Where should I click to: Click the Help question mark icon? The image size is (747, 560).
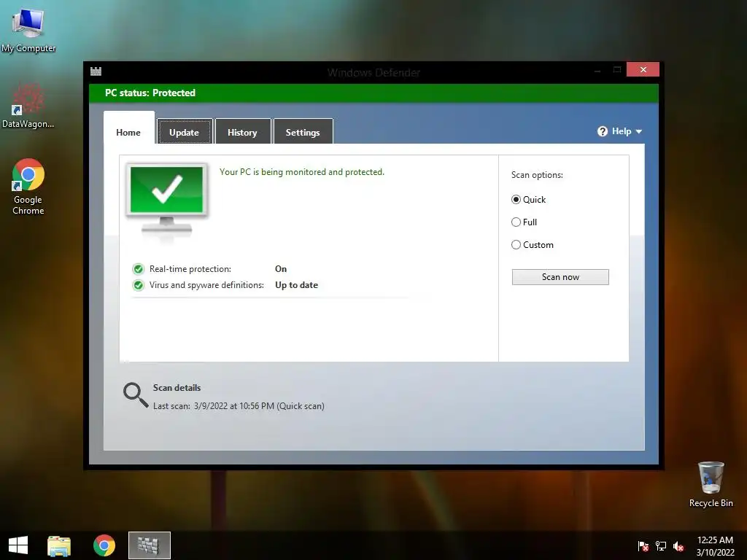click(602, 131)
